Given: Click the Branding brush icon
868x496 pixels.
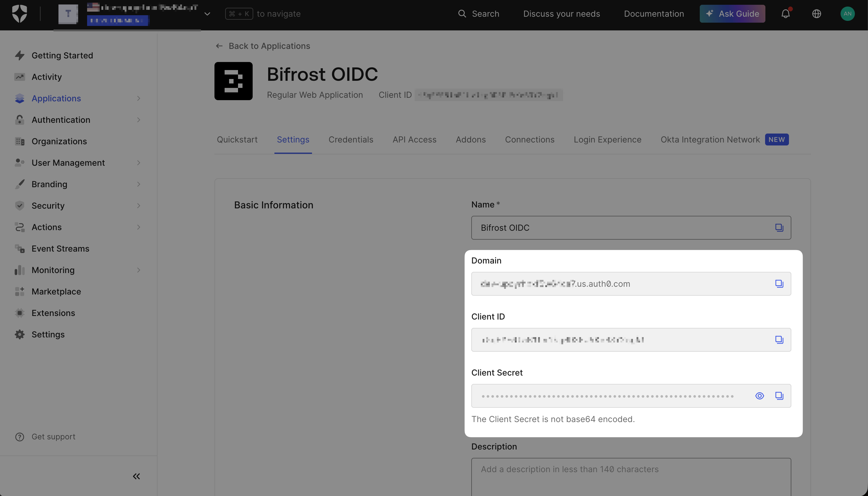Looking at the screenshot, I should (20, 184).
